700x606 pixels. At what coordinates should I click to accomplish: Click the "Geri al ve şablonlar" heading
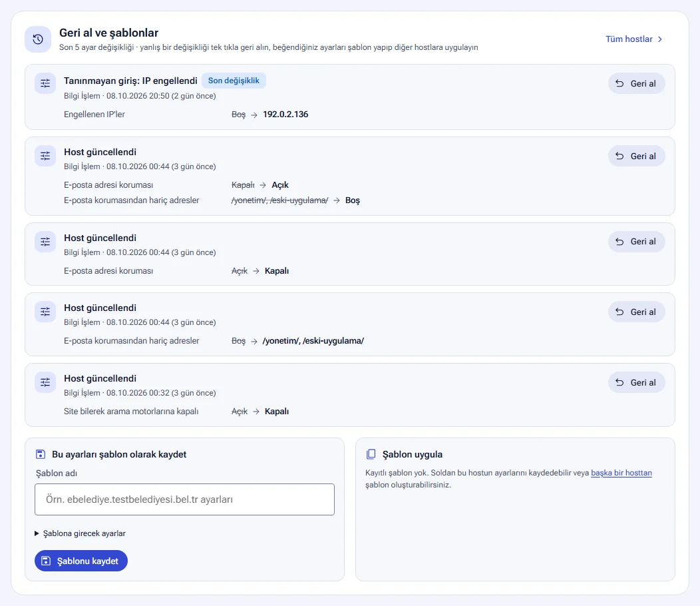[109, 33]
